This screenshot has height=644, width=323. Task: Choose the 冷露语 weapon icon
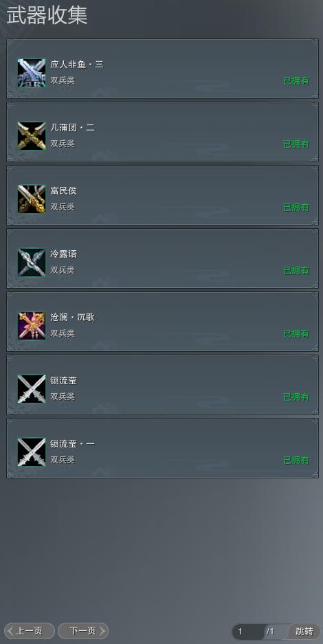pyautogui.click(x=32, y=263)
